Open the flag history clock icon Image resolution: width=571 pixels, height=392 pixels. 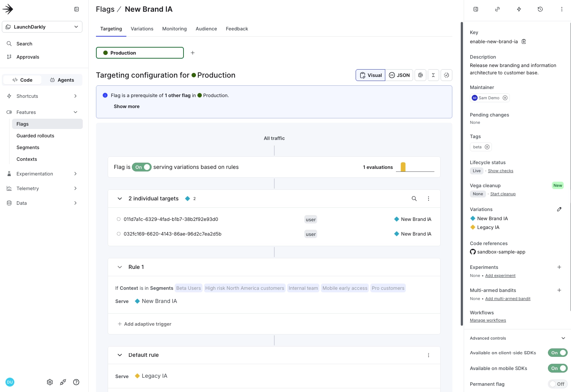click(x=540, y=9)
